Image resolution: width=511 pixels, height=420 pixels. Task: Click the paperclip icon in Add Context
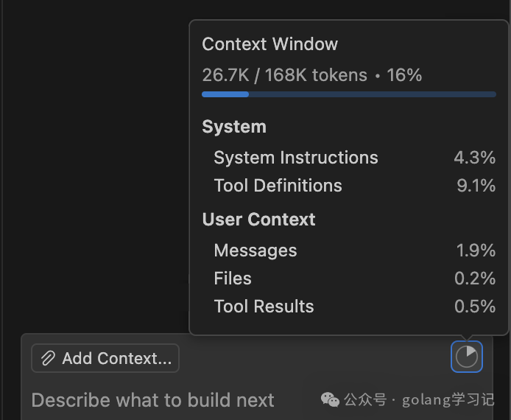click(48, 358)
